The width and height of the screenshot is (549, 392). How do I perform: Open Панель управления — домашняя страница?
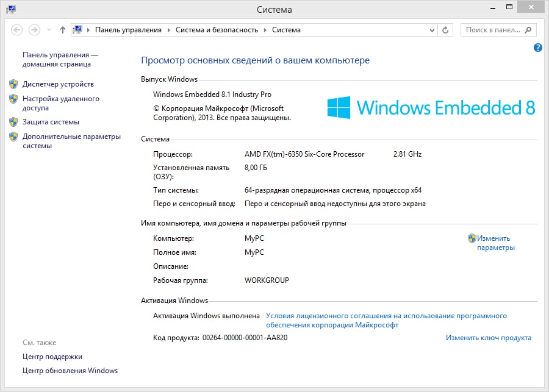click(60, 60)
